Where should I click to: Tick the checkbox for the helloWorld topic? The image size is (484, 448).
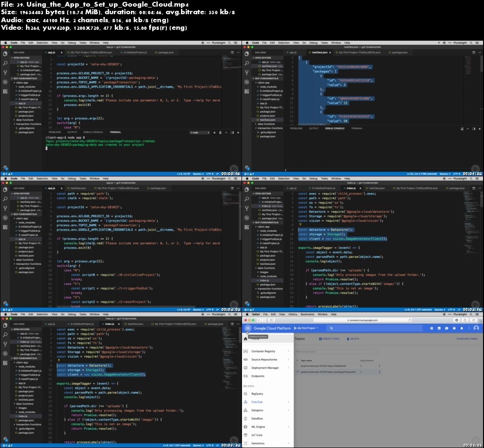(298, 366)
